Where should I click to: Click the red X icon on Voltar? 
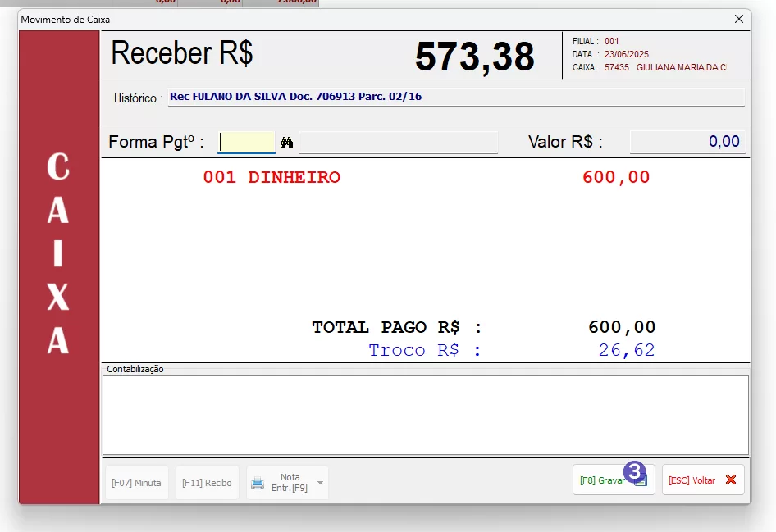[x=730, y=480]
